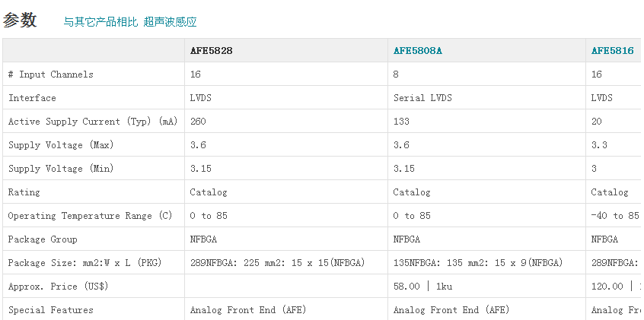Open the AFE5816 product link

[x=612, y=51]
